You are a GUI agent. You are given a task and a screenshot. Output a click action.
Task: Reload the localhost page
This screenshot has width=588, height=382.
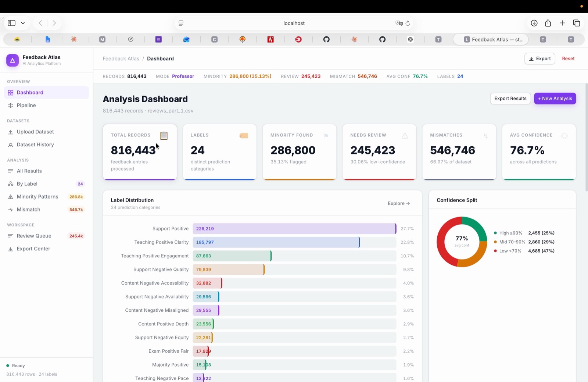click(x=408, y=23)
